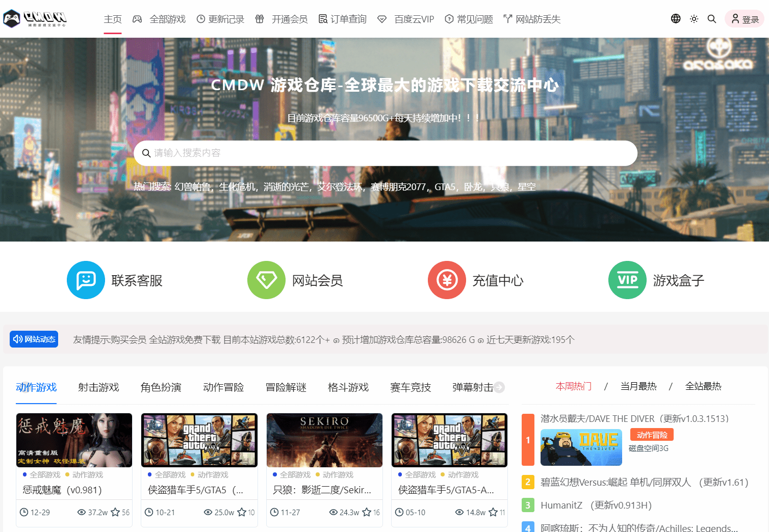Image resolution: width=769 pixels, height=532 pixels.
Task: Switch to 当月最热 ranking tab
Action: tap(638, 386)
